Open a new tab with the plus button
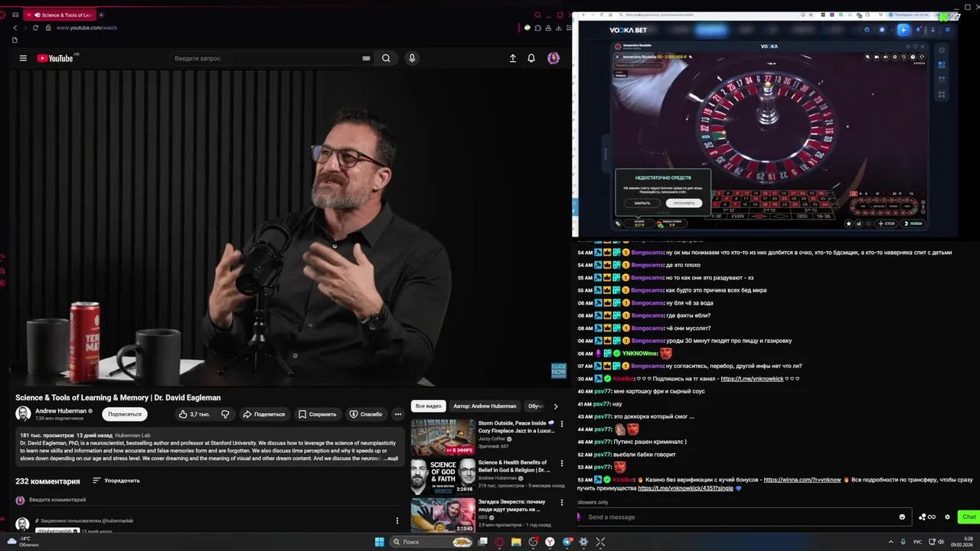Image resolution: width=980 pixels, height=551 pixels. coord(101,15)
